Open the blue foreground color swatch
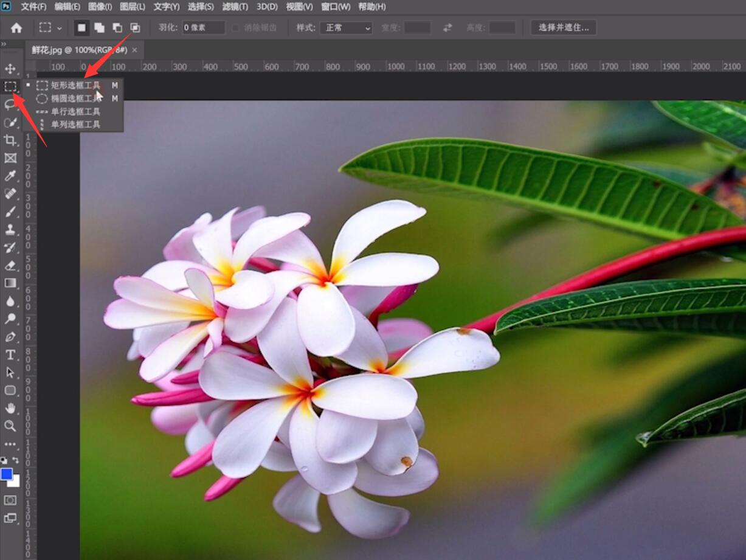 (7, 474)
